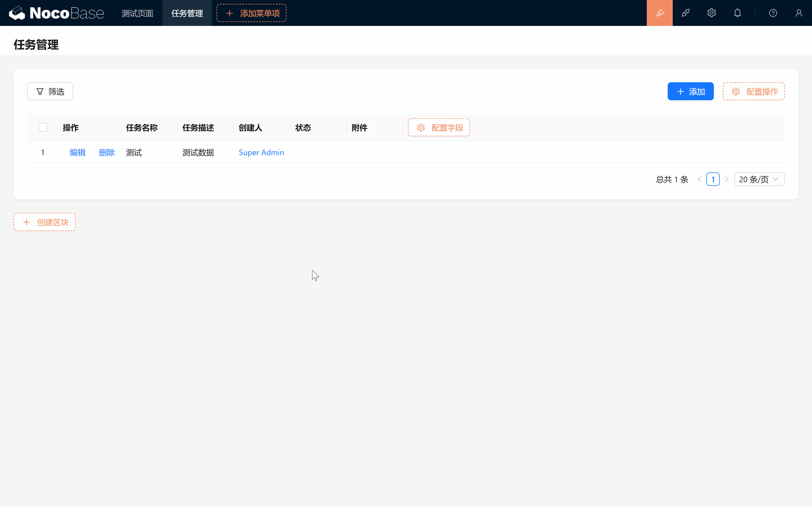Switch to 任务管理 tab

[187, 13]
